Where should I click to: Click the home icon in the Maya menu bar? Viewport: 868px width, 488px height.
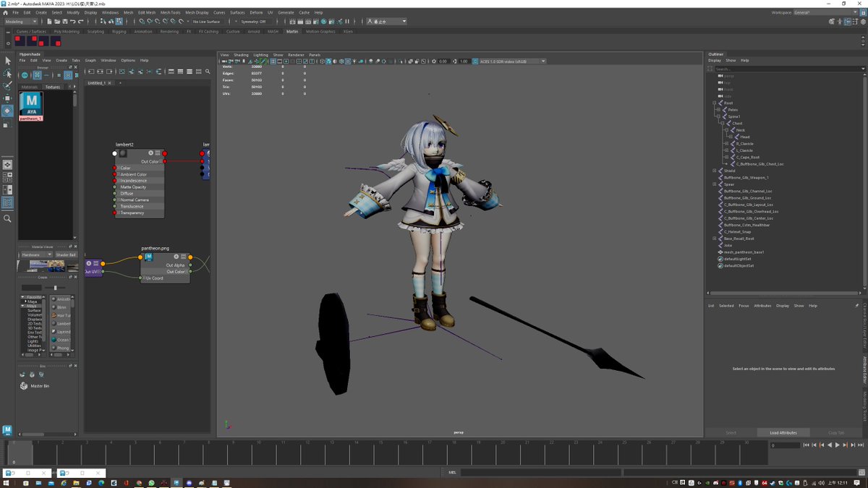point(6,12)
